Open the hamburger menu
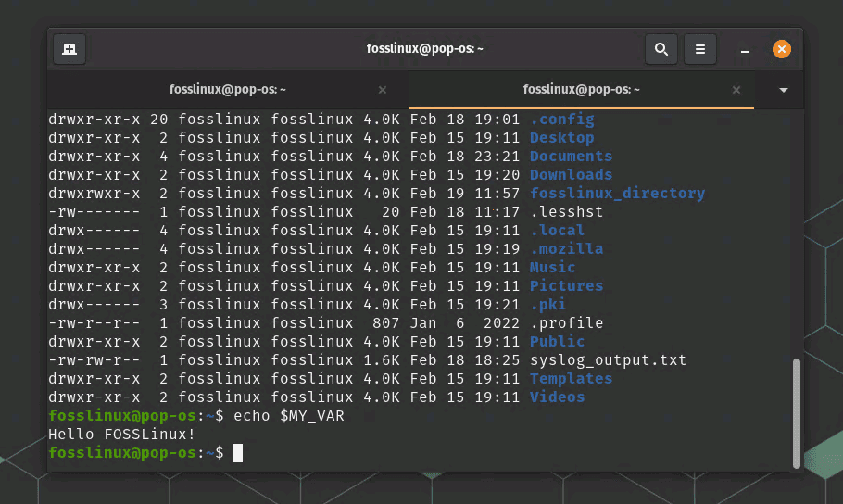The width and height of the screenshot is (843, 504). tap(700, 49)
